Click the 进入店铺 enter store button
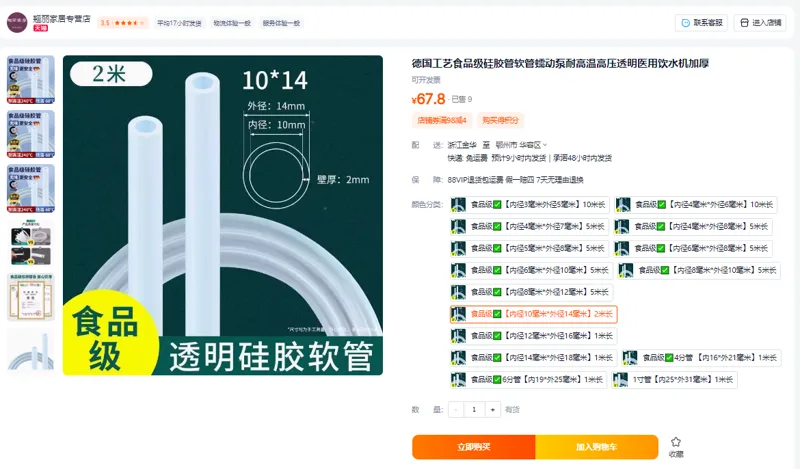 click(760, 22)
